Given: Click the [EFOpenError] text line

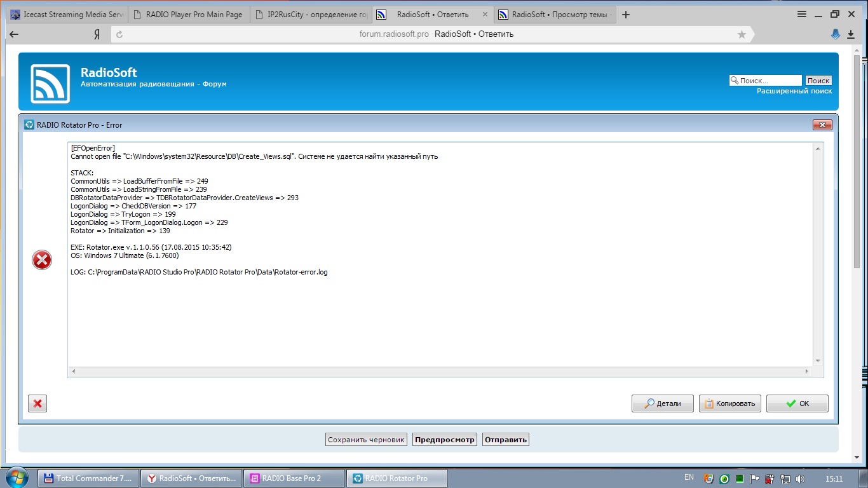Looking at the screenshot, I should coord(93,148).
